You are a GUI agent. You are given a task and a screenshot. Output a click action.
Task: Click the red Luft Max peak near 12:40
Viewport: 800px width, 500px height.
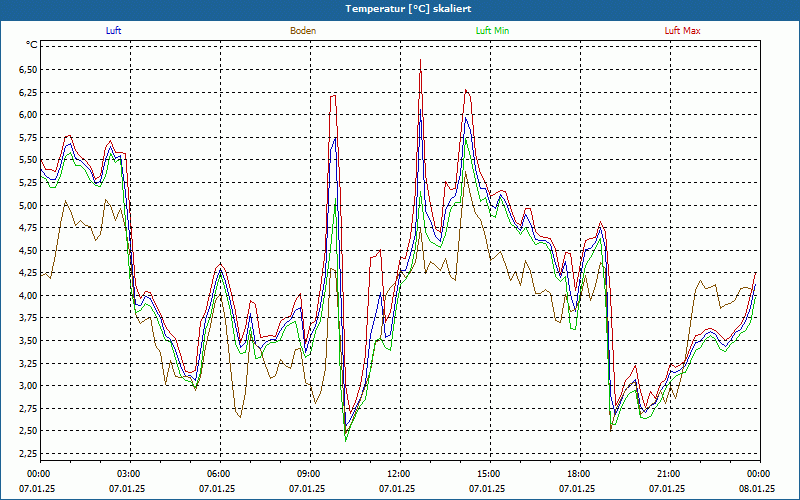420,60
